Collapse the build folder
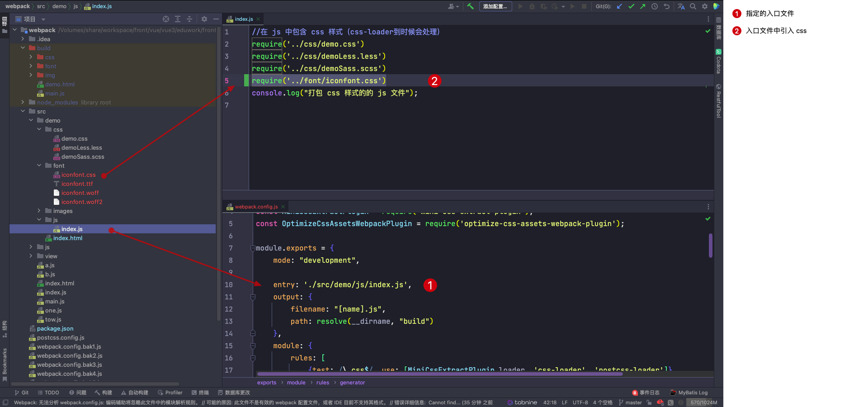Screen dimensions: 868x407 click(x=22, y=48)
